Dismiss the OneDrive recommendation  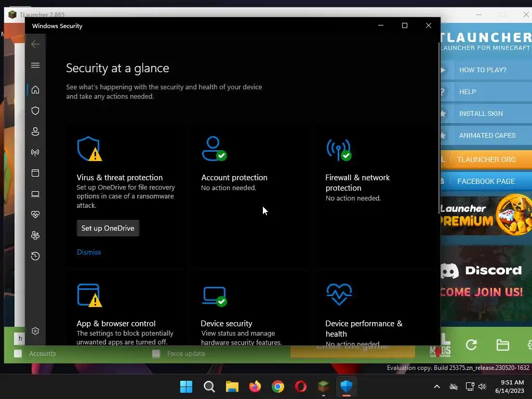89,252
